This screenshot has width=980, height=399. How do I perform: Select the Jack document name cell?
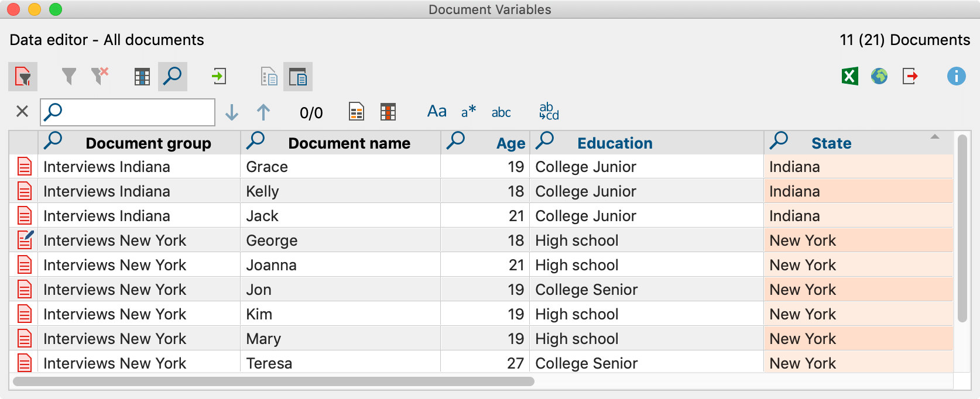340,216
